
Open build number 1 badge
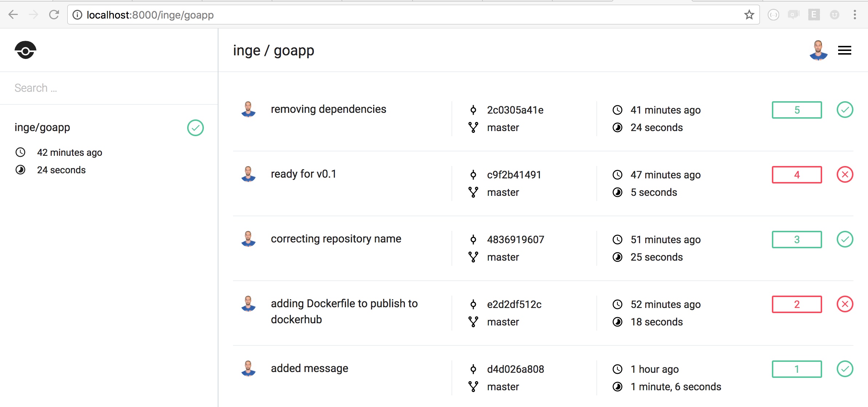click(797, 369)
